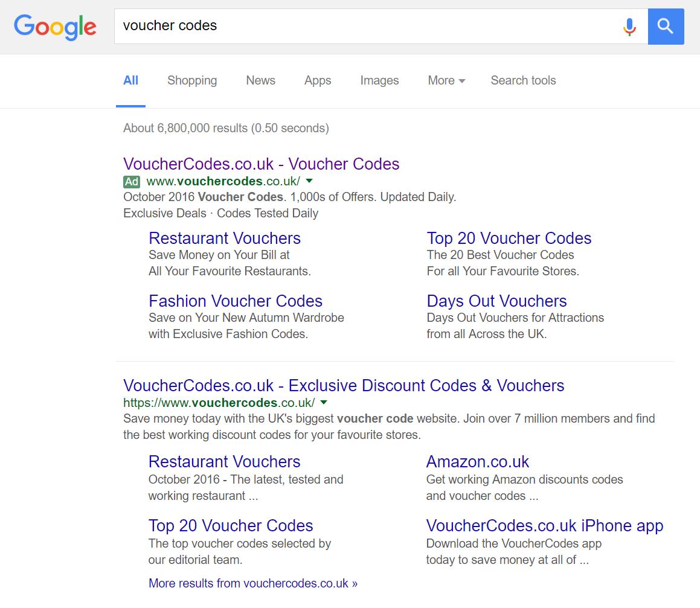Switch to the News tab
This screenshot has width=700, height=608.
(261, 80)
